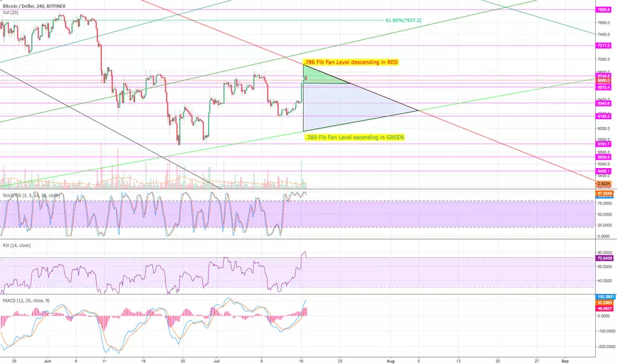The height and width of the screenshot is (364, 617).
Task: Click the '.786 Fib Fan Level descending in RED' annotation
Action: 351,62
